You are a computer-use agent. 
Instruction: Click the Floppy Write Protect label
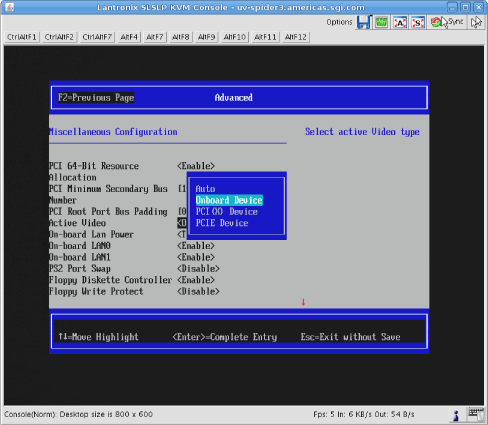pos(96,292)
